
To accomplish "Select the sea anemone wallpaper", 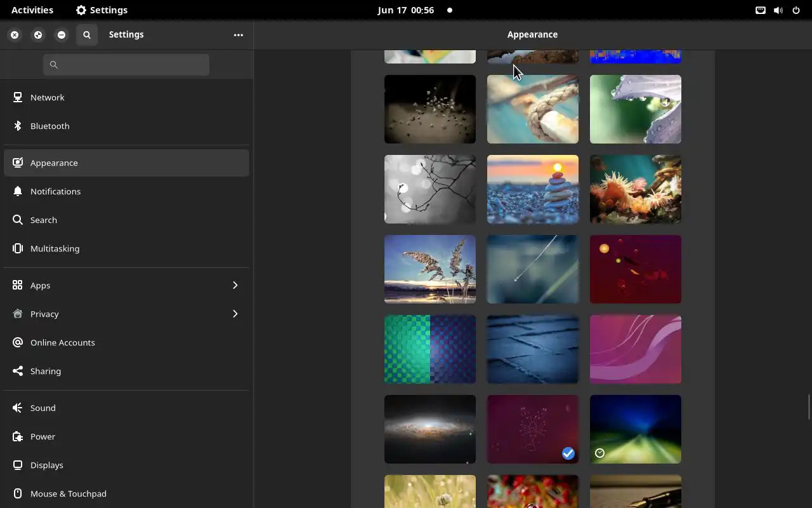I will click(x=636, y=189).
